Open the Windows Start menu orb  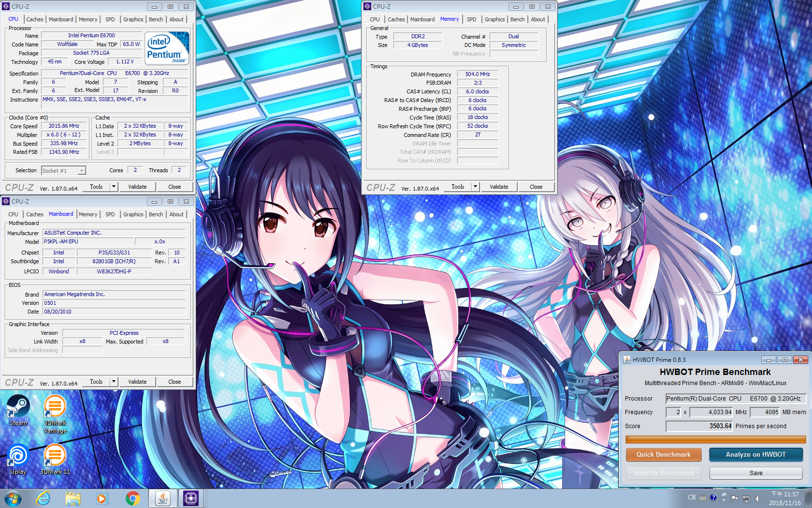[13, 498]
